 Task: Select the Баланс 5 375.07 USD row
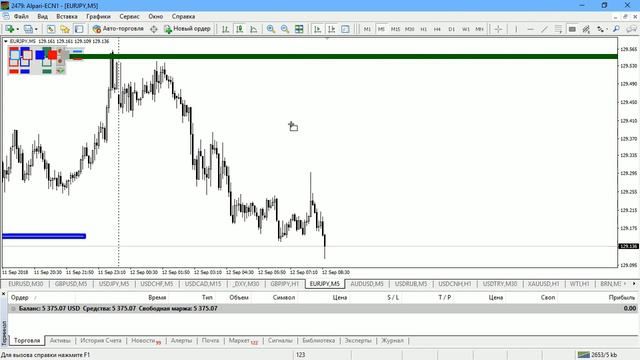(322, 309)
